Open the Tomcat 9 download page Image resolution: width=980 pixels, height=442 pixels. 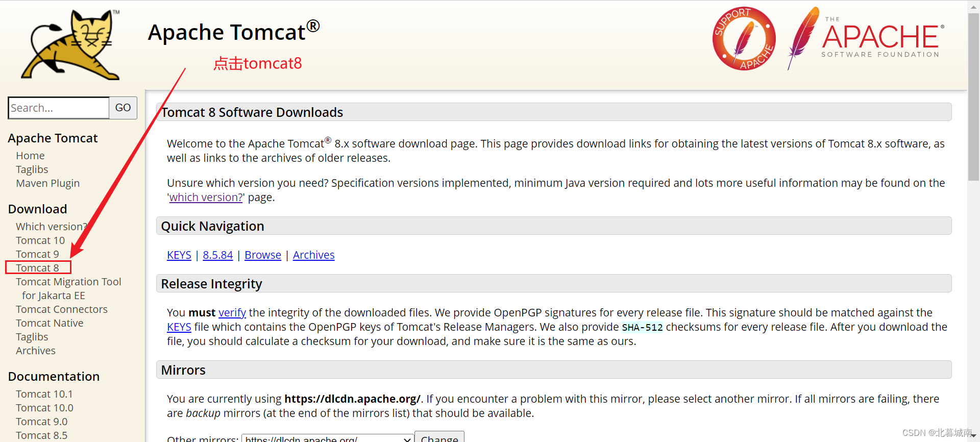click(x=37, y=254)
